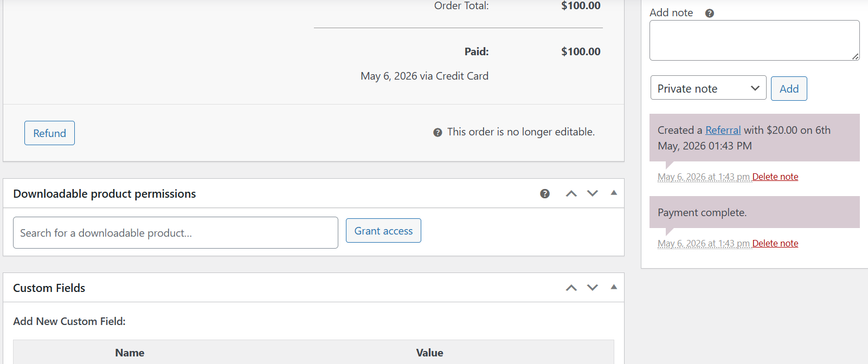Move Custom Fields panel down
The width and height of the screenshot is (868, 364).
593,288
